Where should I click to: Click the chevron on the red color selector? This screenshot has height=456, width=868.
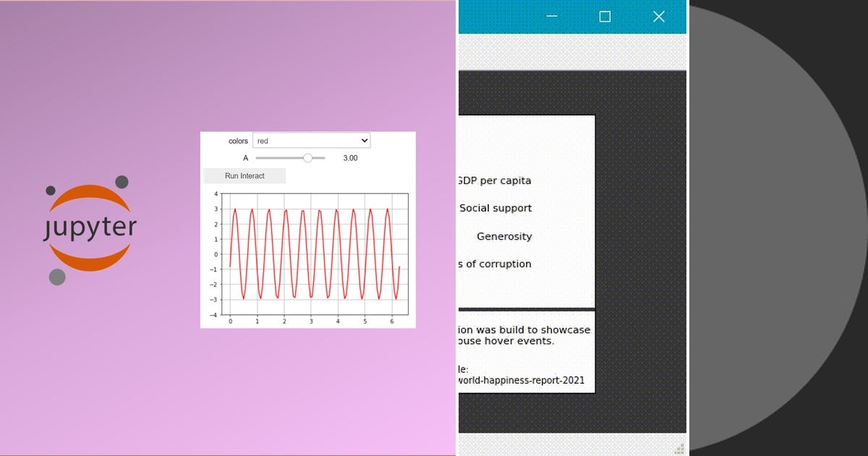363,140
